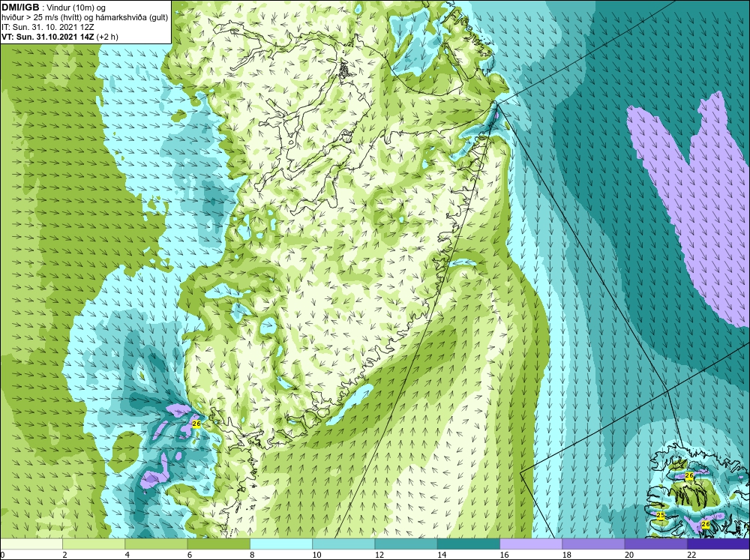Click the '20' label on the wind scale

(629, 555)
